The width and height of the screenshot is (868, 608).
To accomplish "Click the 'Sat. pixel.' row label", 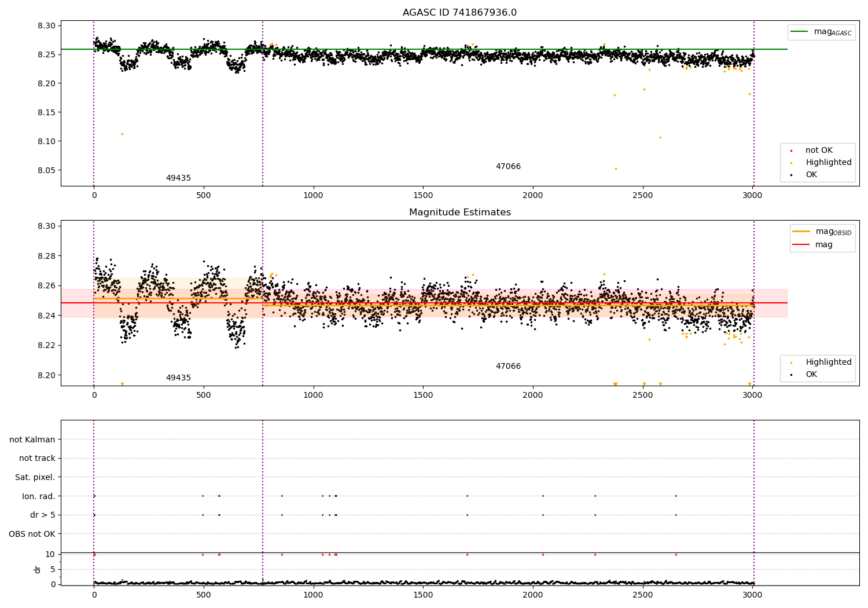I will pos(35,477).
